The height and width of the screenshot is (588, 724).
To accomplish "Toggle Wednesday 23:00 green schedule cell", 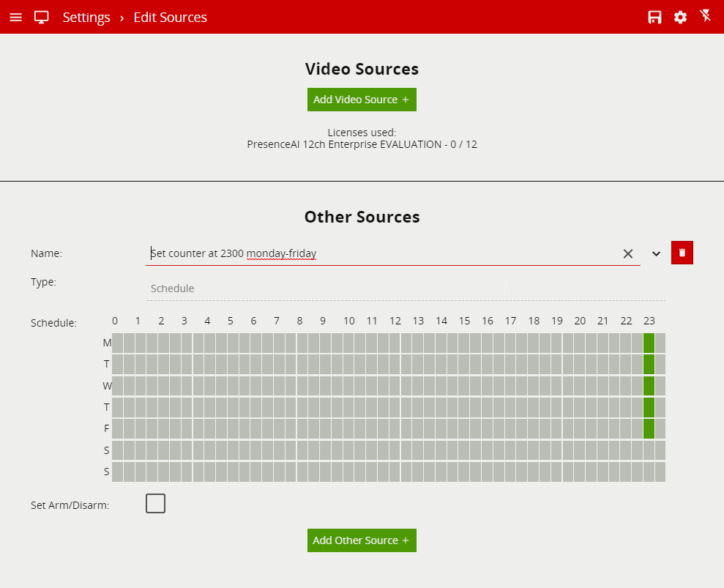I will (649, 385).
